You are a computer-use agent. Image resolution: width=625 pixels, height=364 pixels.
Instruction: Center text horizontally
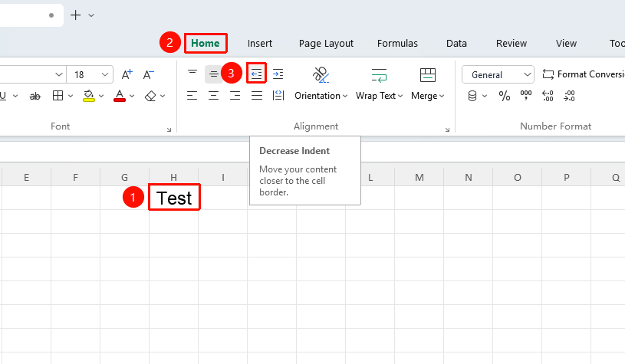(214, 96)
